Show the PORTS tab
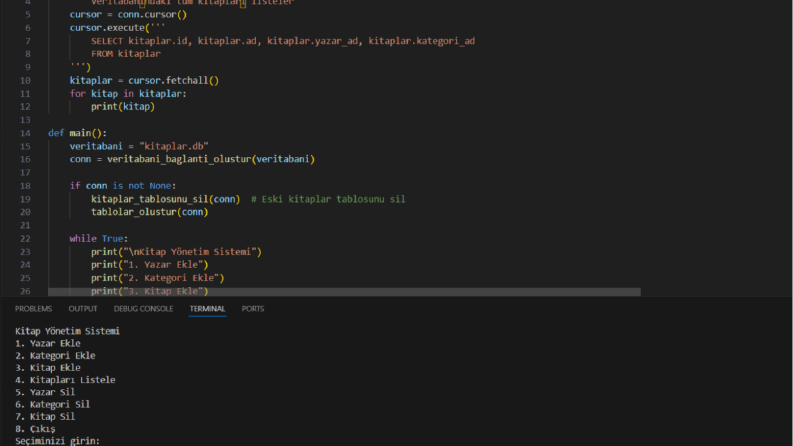Viewport: 793px width, 446px height. point(253,308)
